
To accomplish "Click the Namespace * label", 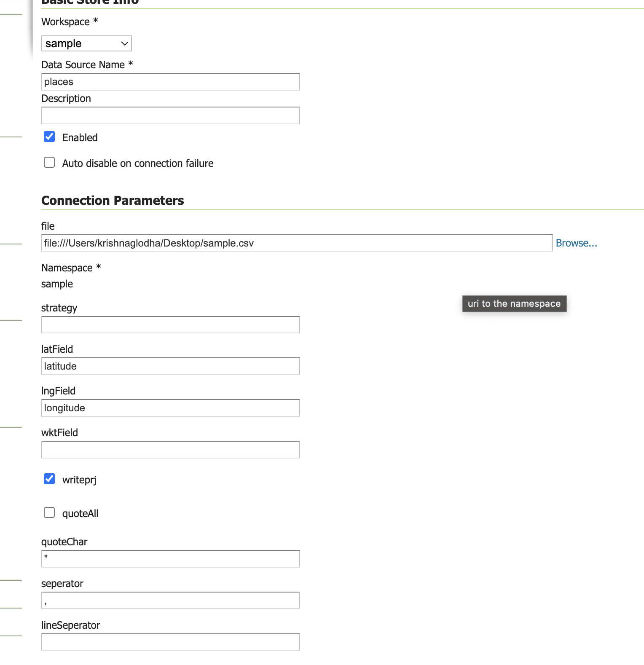I will pos(71,268).
